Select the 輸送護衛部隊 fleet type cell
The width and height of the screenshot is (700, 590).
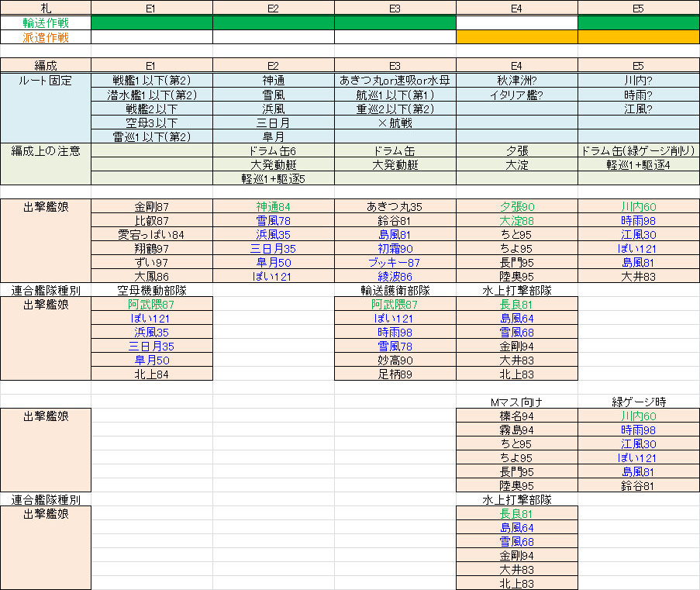[395, 290]
